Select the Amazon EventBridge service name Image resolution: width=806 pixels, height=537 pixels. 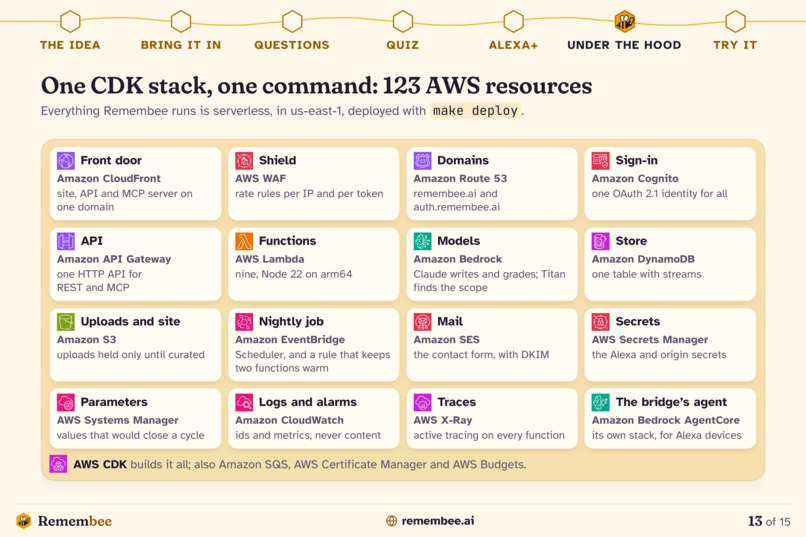click(x=290, y=340)
